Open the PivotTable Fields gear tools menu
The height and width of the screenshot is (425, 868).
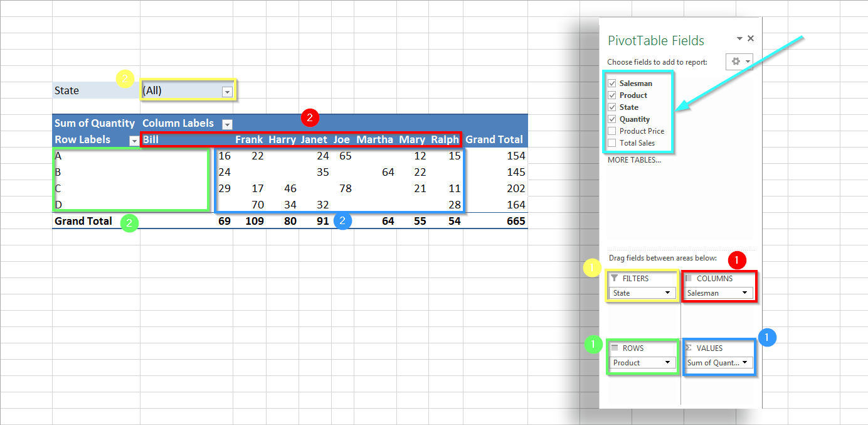click(739, 62)
